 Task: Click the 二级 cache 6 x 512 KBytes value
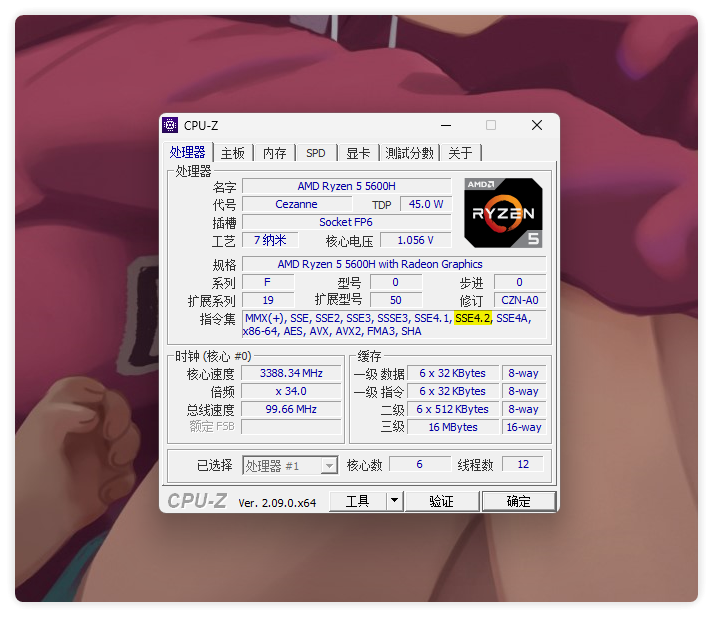(453, 409)
